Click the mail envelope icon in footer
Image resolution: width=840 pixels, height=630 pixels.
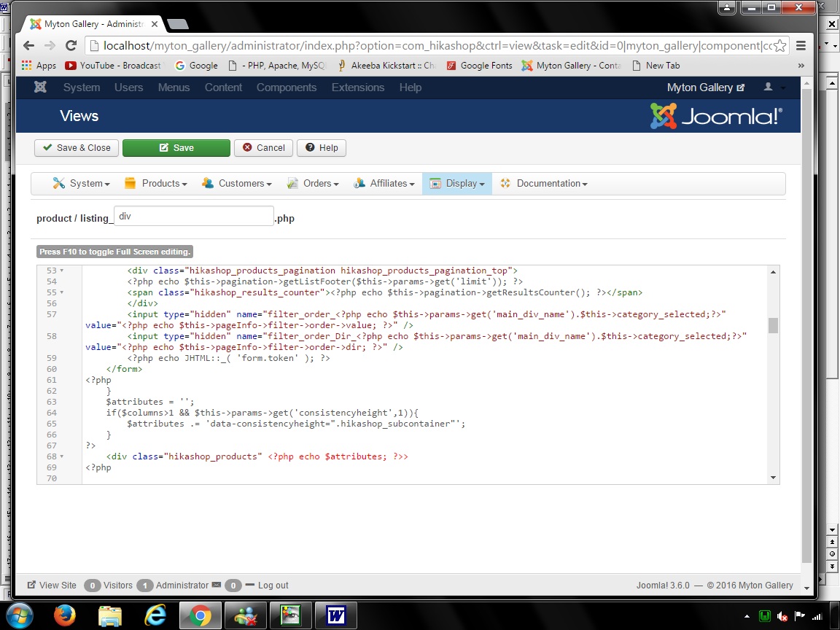click(x=216, y=585)
